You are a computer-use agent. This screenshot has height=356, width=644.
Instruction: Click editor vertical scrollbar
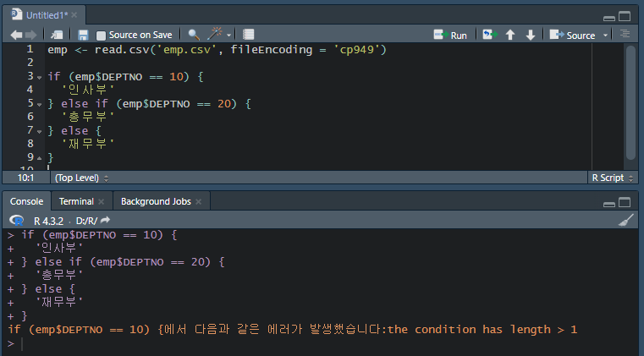point(630,102)
